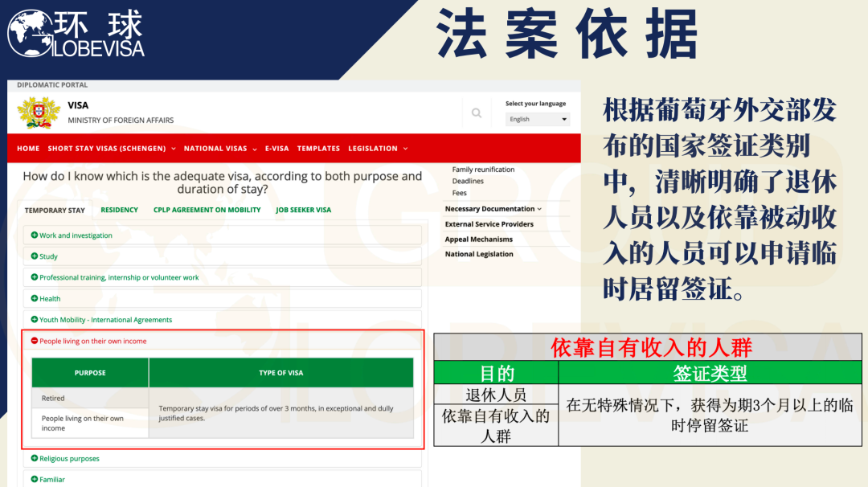Image resolution: width=868 pixels, height=487 pixels.
Task: Expand the Familiar section
Action: [x=222, y=479]
